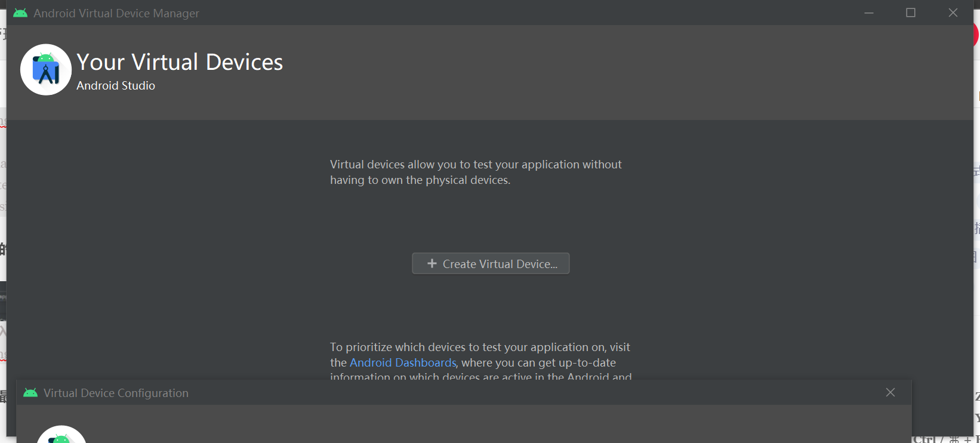Maximize the Android Virtual Device Manager window
This screenshot has height=443, width=980.
[911, 13]
